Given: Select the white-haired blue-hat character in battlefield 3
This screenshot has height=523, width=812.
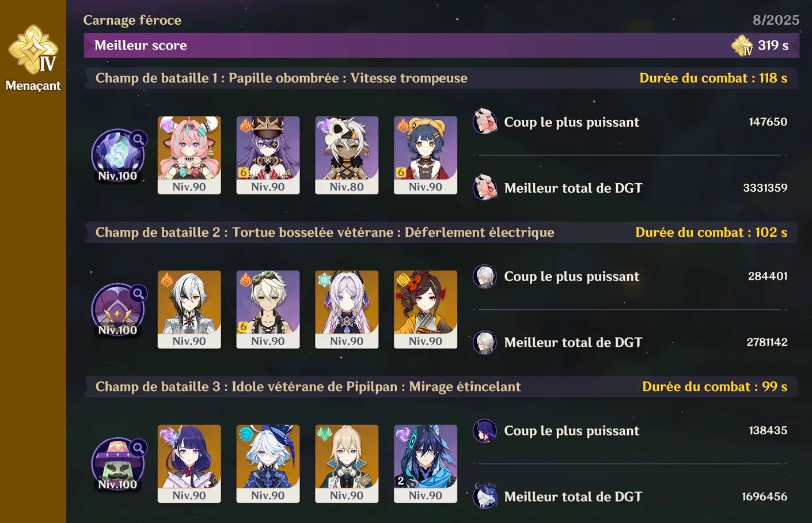Looking at the screenshot, I should 268,464.
